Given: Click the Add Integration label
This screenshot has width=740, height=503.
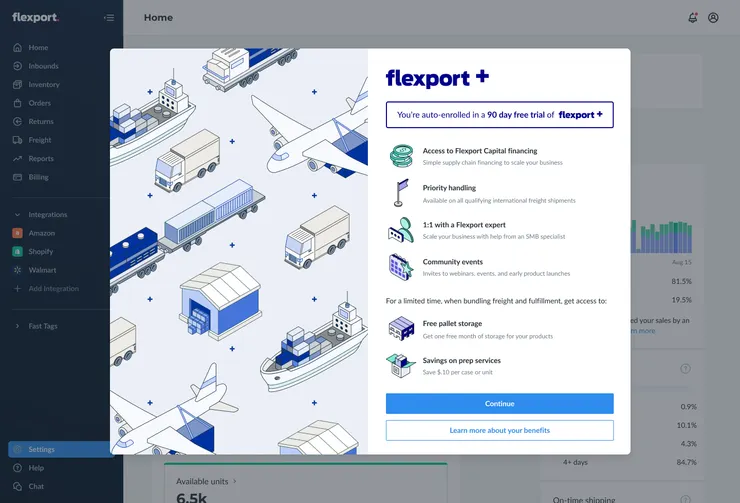Looking at the screenshot, I should tap(54, 288).
